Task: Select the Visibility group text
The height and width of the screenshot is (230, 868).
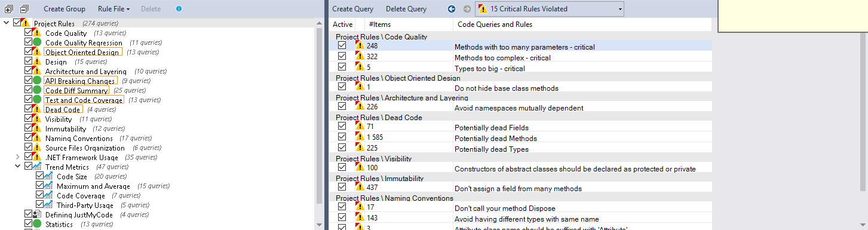Action: click(59, 119)
